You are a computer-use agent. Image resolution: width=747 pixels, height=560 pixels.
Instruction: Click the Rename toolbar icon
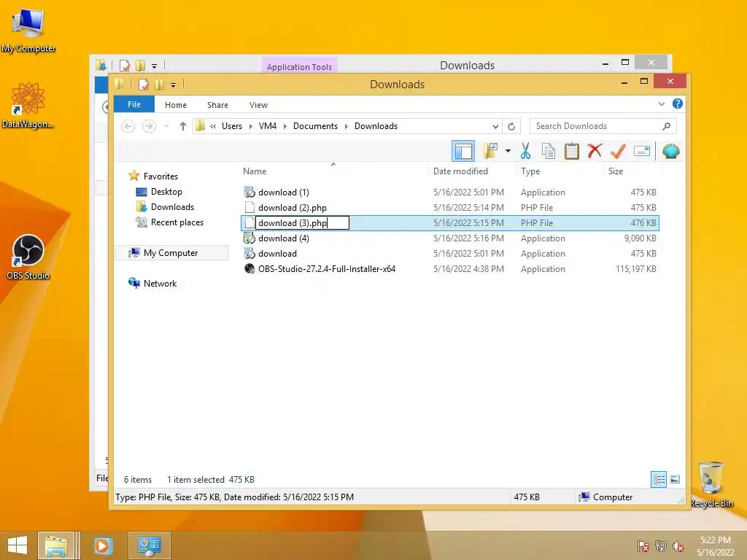click(642, 152)
